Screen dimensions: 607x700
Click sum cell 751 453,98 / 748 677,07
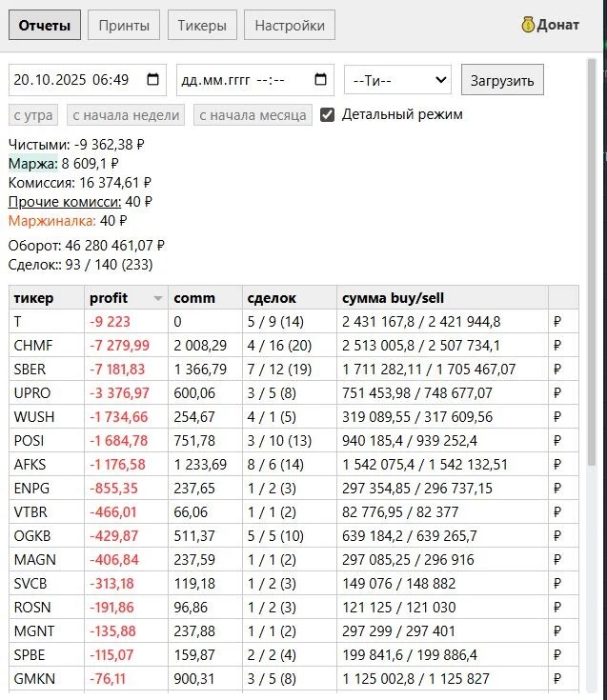tap(417, 392)
